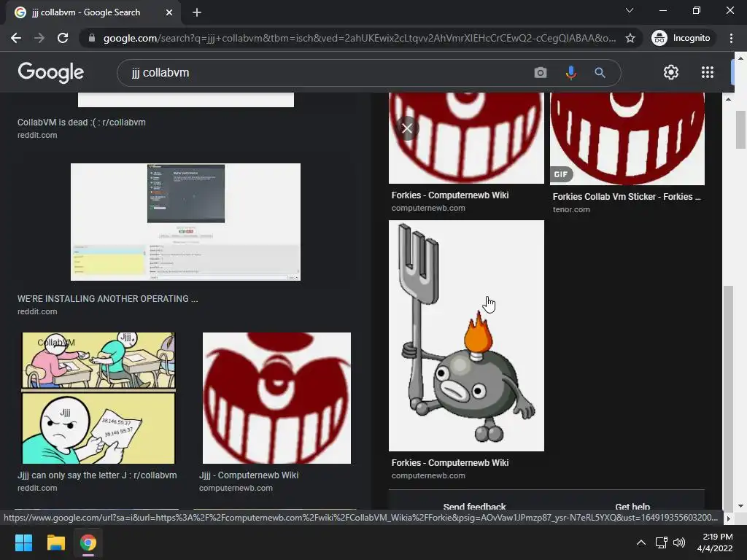
Task: Click the GIF badge on the tenor image
Action: (561, 174)
